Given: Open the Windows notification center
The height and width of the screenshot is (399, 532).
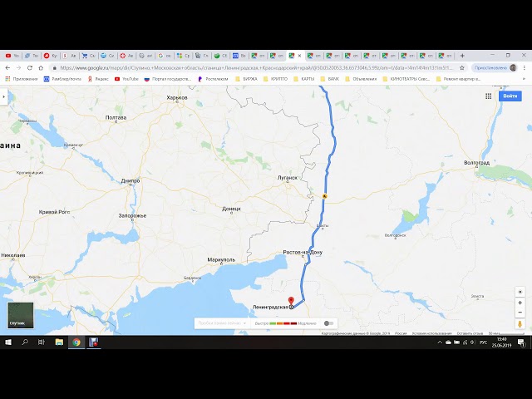Looking at the screenshot, I should pos(521,342).
